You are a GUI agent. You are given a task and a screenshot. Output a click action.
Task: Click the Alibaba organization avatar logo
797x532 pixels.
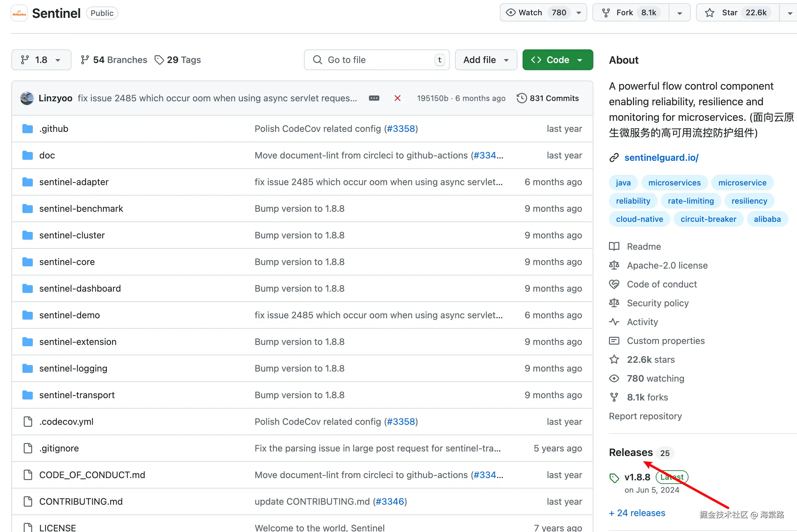pos(19,13)
